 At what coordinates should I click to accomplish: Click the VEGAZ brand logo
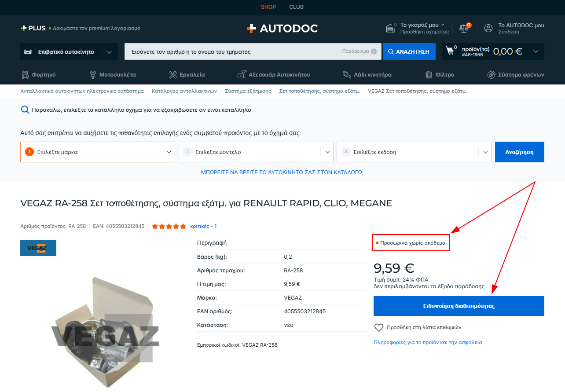coord(38,248)
